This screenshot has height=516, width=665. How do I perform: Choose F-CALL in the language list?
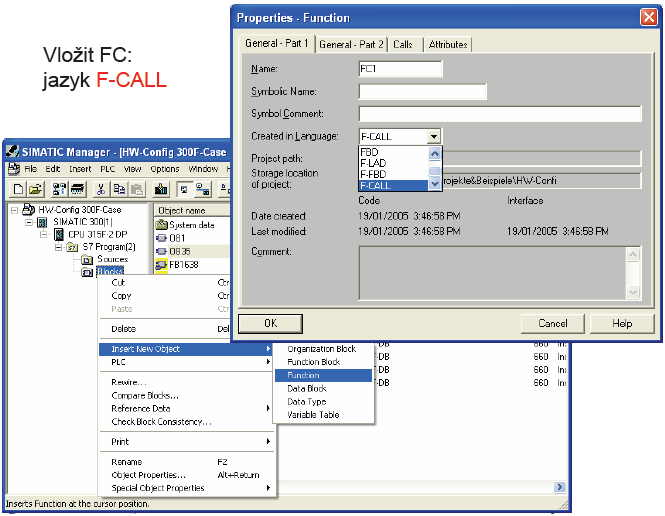pos(393,185)
